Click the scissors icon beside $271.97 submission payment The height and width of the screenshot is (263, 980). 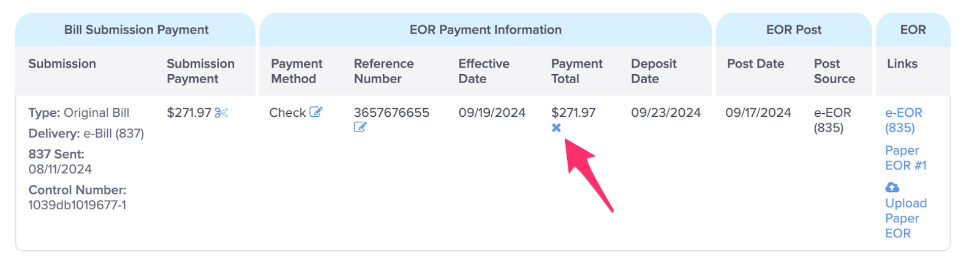[x=221, y=113]
